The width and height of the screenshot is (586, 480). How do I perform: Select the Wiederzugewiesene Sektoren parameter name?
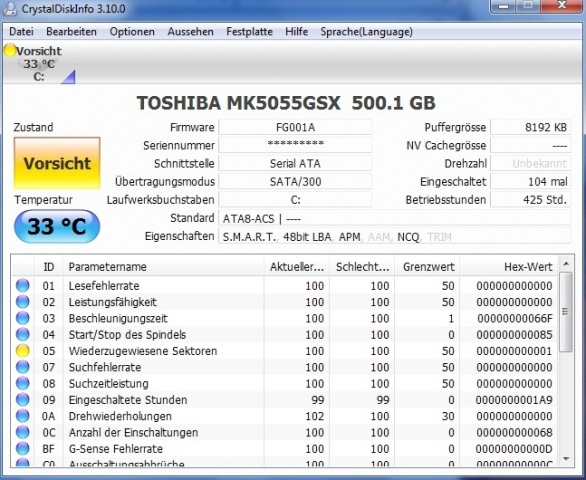143,351
